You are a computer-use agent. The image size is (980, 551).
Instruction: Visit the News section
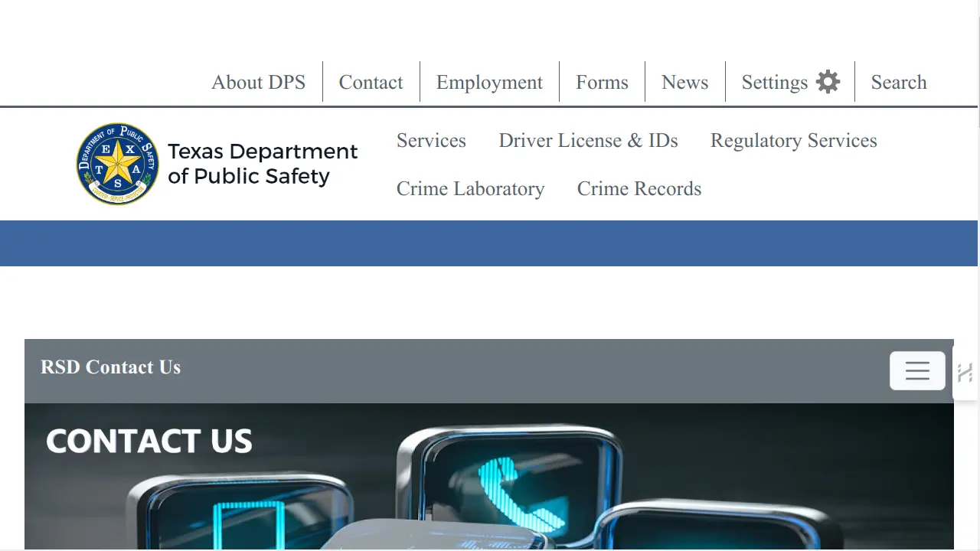pyautogui.click(x=684, y=82)
